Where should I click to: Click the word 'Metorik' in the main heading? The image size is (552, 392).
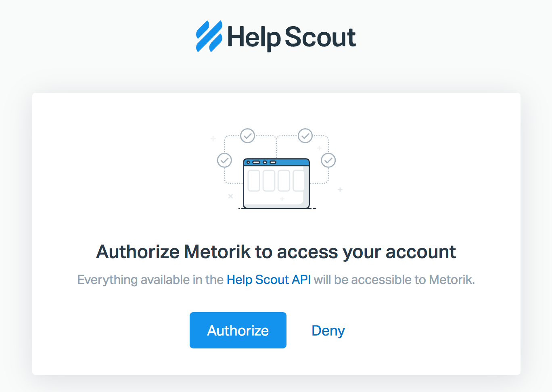pyautogui.click(x=217, y=252)
